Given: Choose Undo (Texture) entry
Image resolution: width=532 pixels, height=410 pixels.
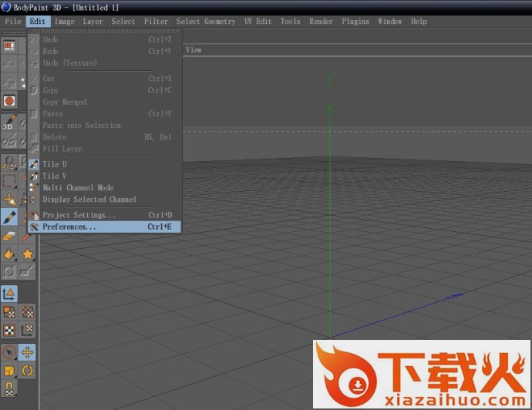Looking at the screenshot, I should tap(105, 63).
